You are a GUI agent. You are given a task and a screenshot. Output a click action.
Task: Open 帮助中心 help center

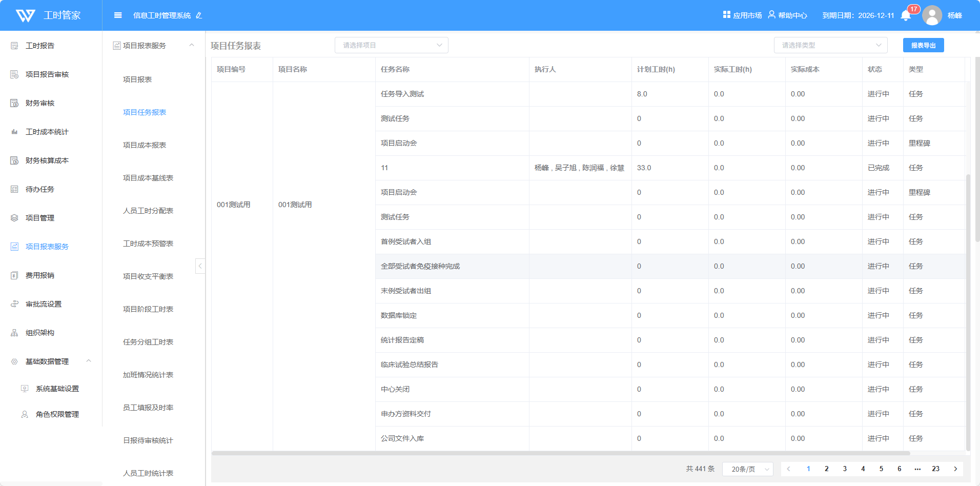(787, 15)
